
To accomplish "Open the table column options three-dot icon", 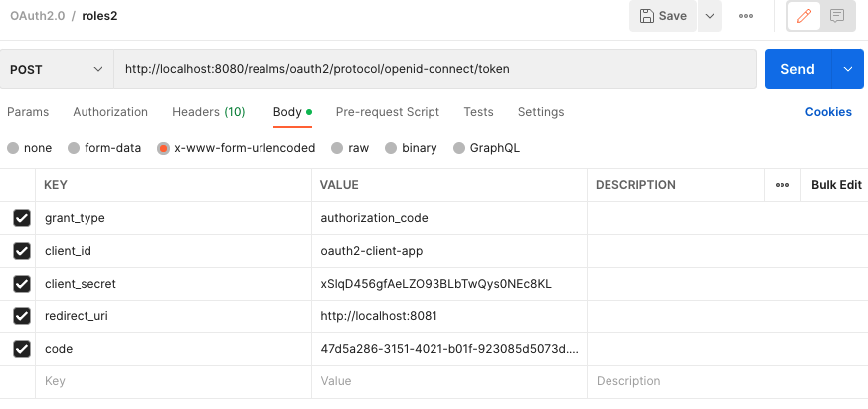I will pos(782,185).
